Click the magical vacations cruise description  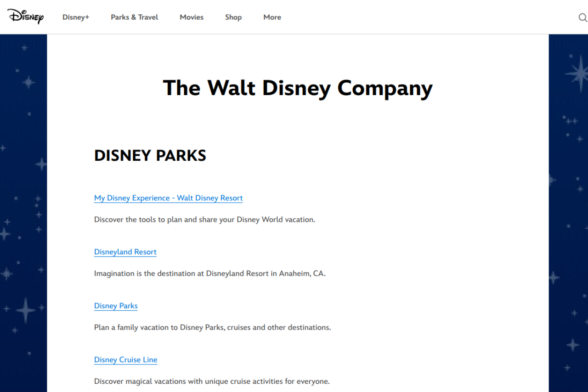tap(212, 381)
